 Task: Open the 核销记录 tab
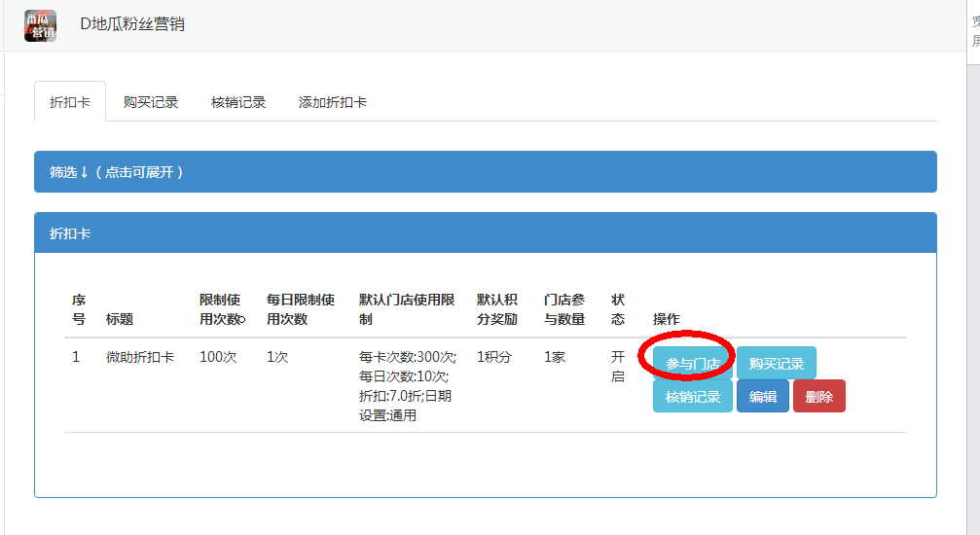(x=238, y=102)
